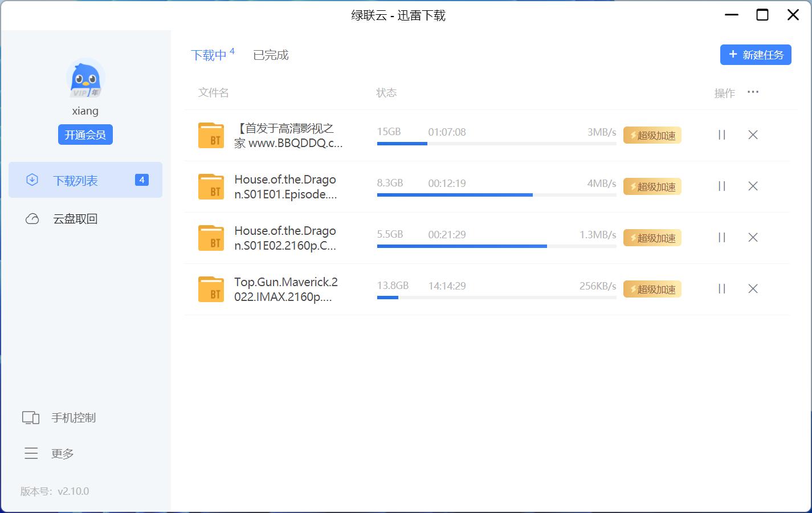The height and width of the screenshot is (513, 812).
Task: Activate 超级加速 boost for the first download task
Action: coord(652,135)
